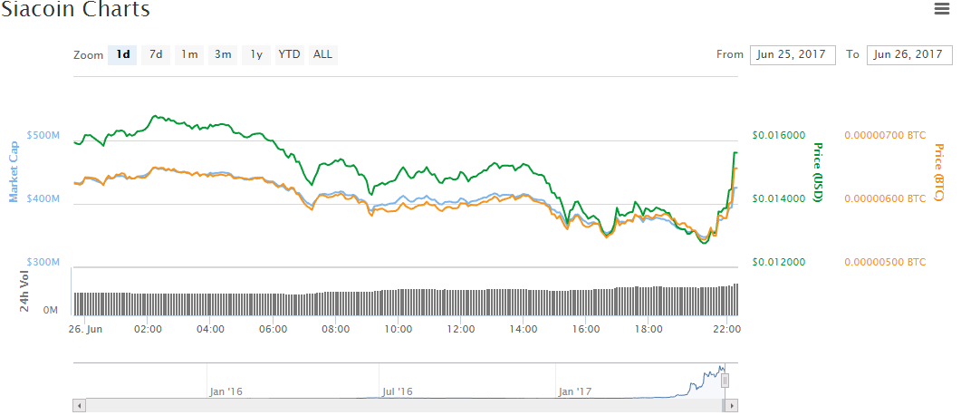Click the 22:00 time axis label
The width and height of the screenshot is (980, 415).
pos(726,328)
